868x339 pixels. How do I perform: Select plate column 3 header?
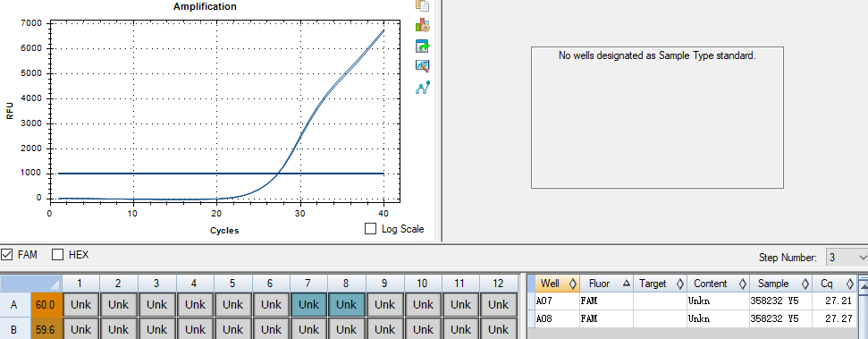coord(156,284)
